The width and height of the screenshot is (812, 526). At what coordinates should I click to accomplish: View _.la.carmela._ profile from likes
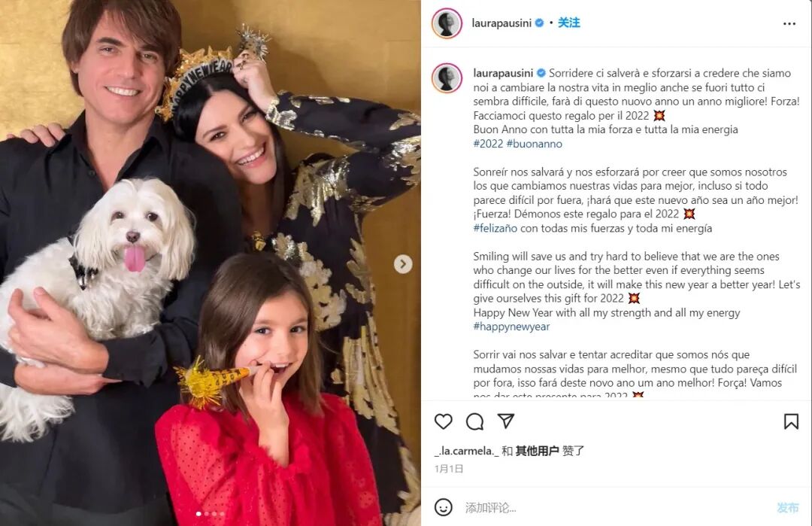(x=467, y=451)
